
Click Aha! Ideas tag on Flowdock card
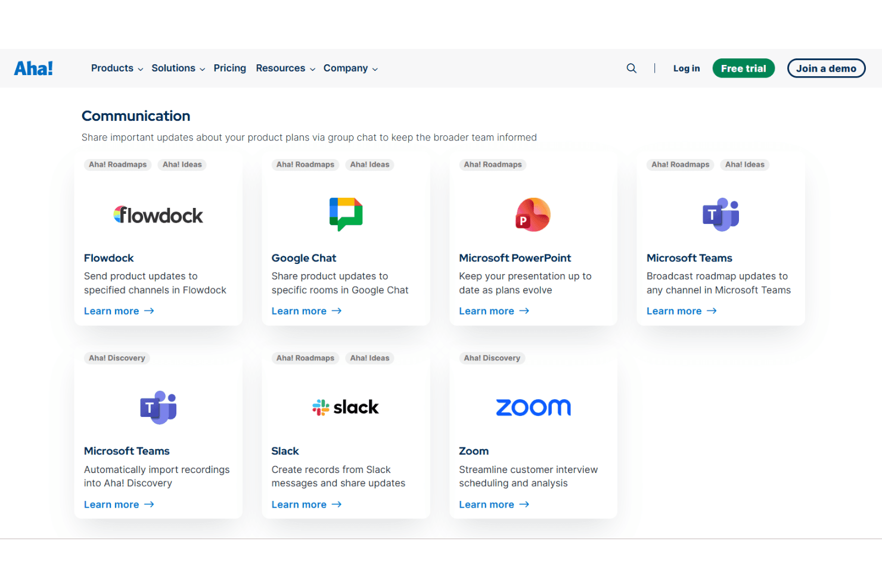tap(182, 165)
